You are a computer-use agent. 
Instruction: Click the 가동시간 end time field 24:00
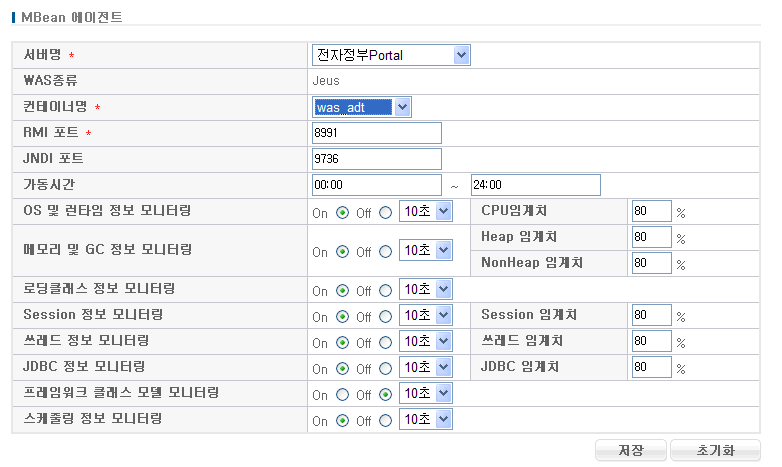535,185
